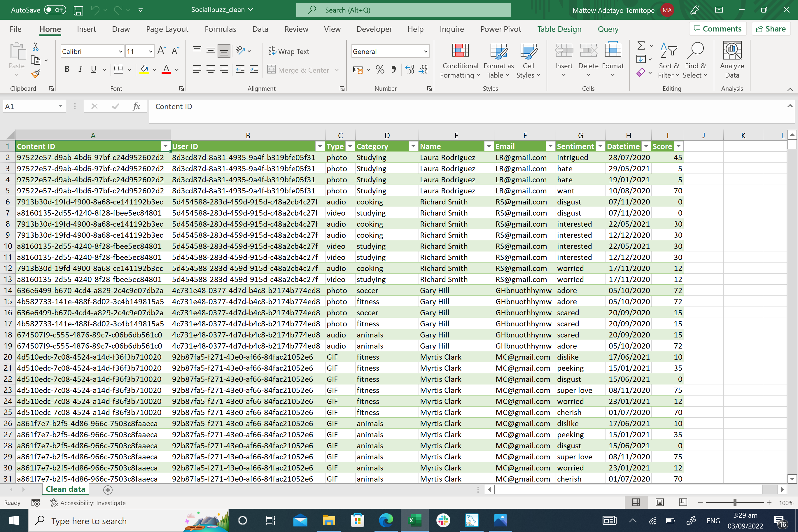Open font size dropdown
This screenshot has height=532, width=798.
(x=150, y=52)
